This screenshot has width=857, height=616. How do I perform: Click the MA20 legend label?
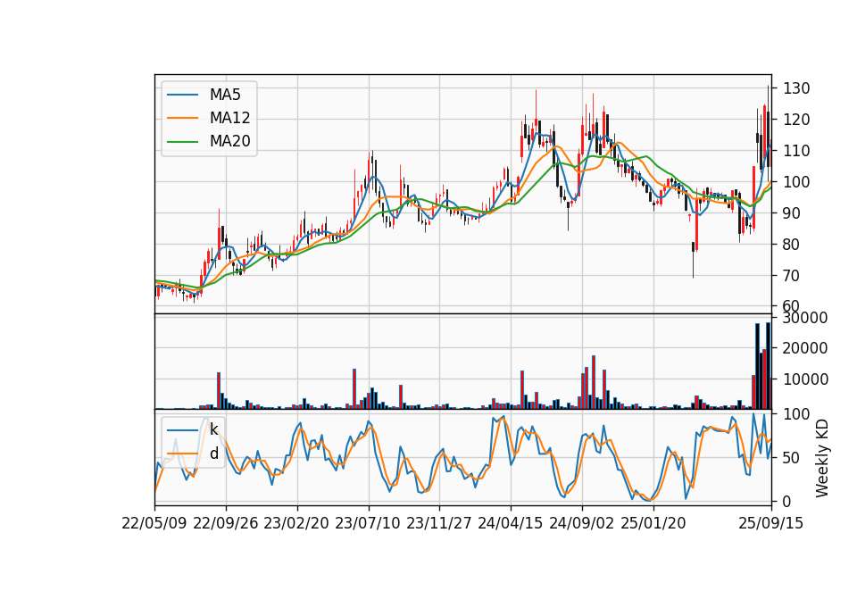coord(229,141)
